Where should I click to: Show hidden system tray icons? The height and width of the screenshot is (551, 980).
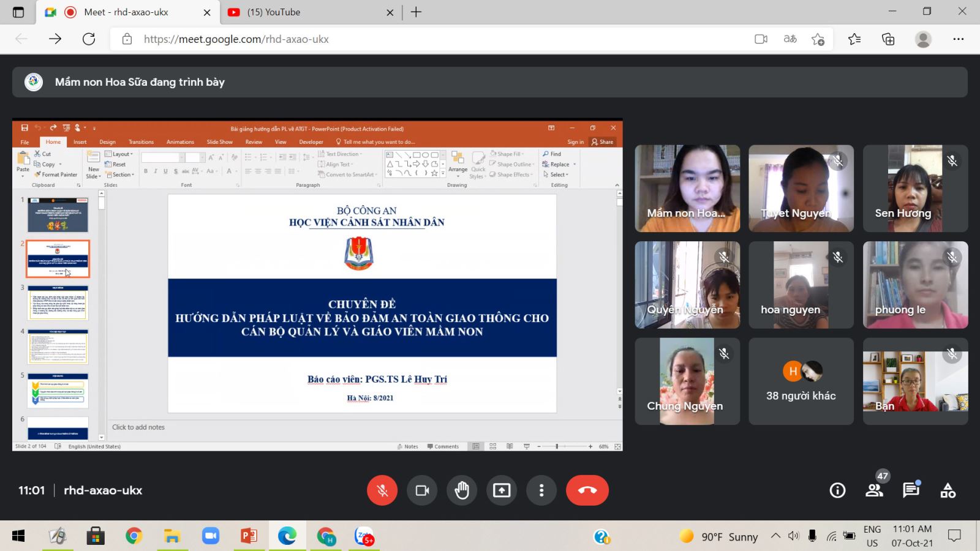point(775,536)
